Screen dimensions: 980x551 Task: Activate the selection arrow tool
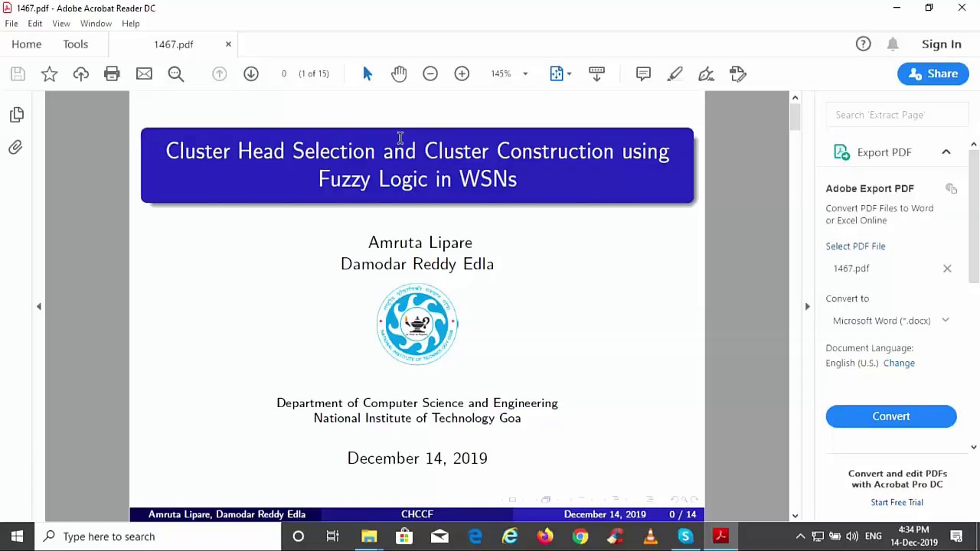pyautogui.click(x=367, y=73)
